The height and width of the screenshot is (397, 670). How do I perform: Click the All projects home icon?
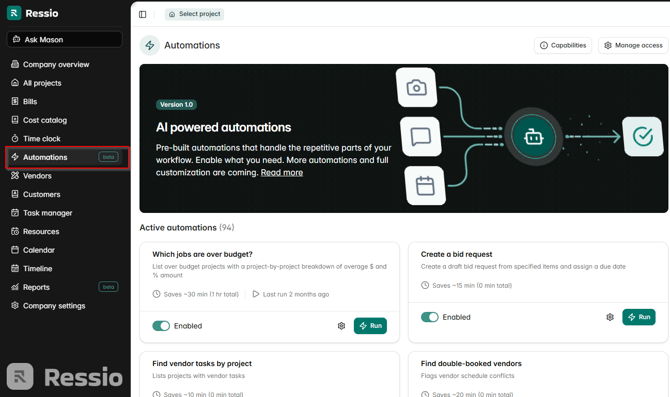(x=15, y=82)
